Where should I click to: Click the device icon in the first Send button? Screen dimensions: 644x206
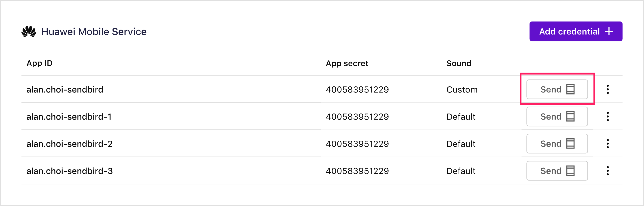[570, 89]
